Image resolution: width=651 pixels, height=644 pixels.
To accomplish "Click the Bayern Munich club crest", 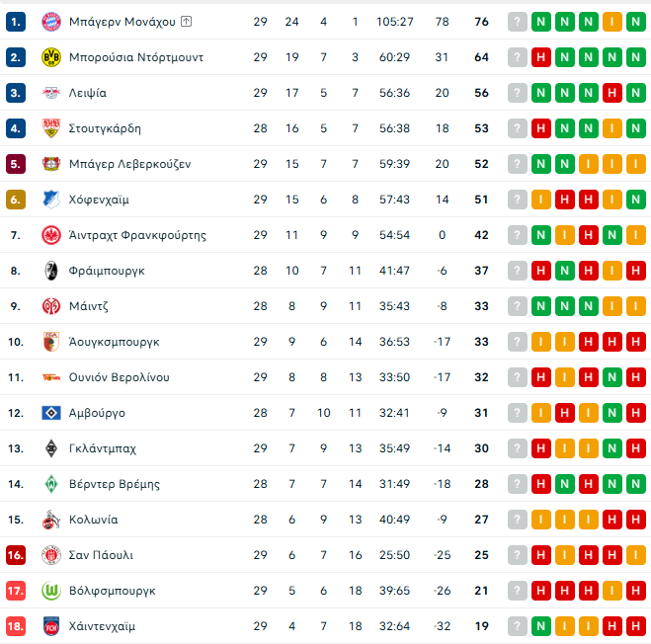I will point(50,22).
